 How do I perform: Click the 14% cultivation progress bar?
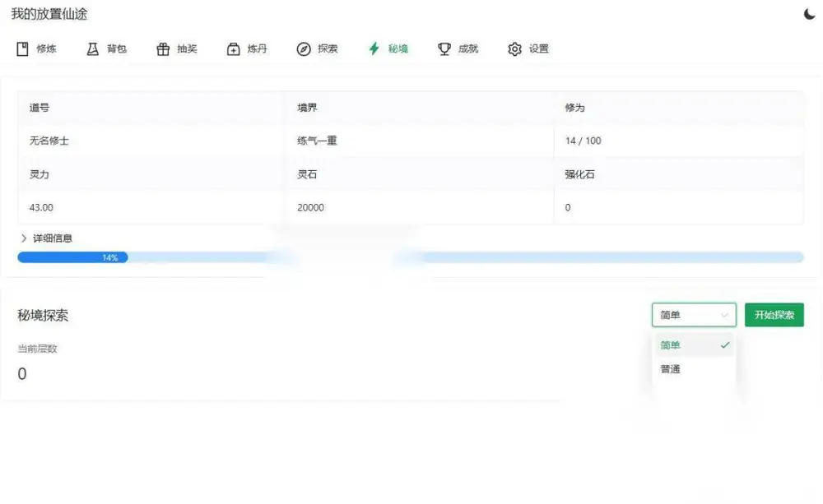click(411, 257)
